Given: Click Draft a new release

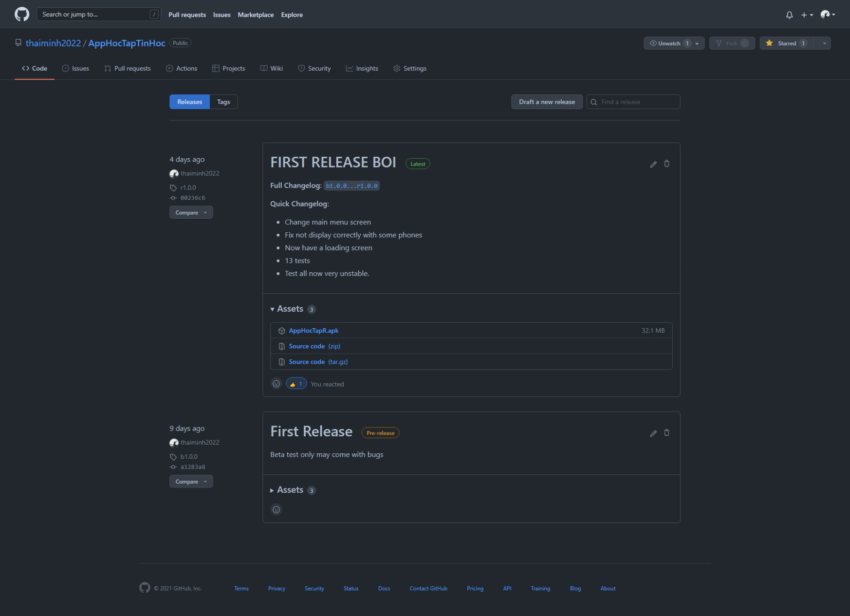Looking at the screenshot, I should pos(547,102).
